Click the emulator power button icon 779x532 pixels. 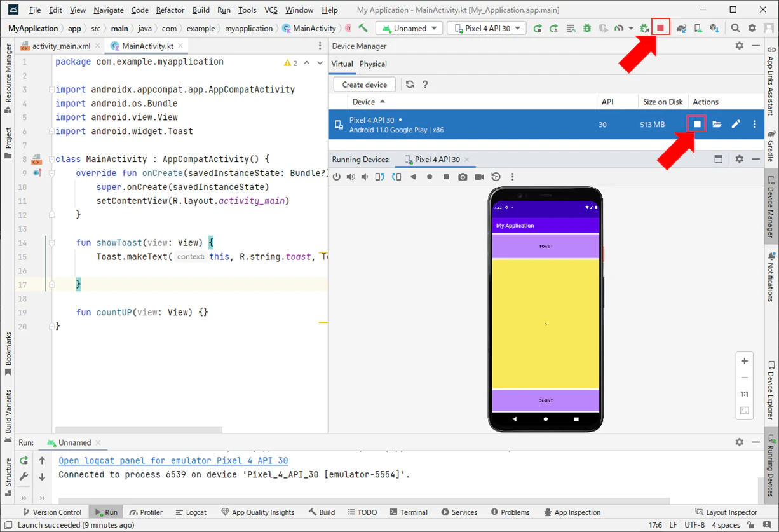pyautogui.click(x=337, y=177)
